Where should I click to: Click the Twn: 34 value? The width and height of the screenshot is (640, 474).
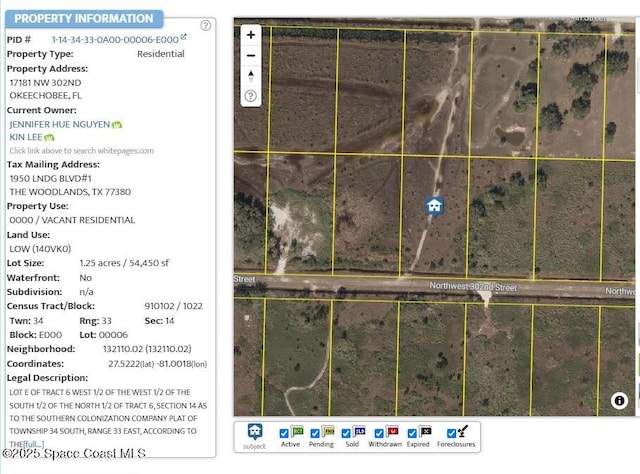tap(27, 320)
